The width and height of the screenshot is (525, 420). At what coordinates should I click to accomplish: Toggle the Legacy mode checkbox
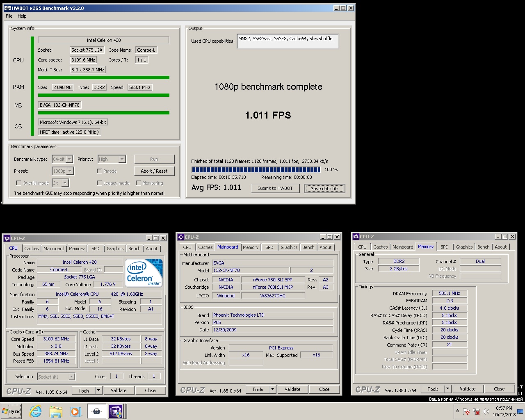coord(99,183)
